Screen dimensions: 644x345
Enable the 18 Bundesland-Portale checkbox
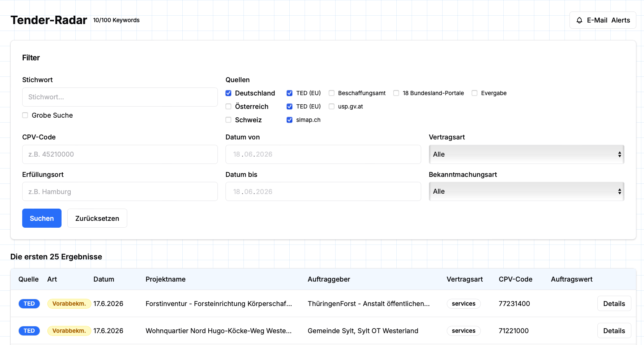pos(396,93)
